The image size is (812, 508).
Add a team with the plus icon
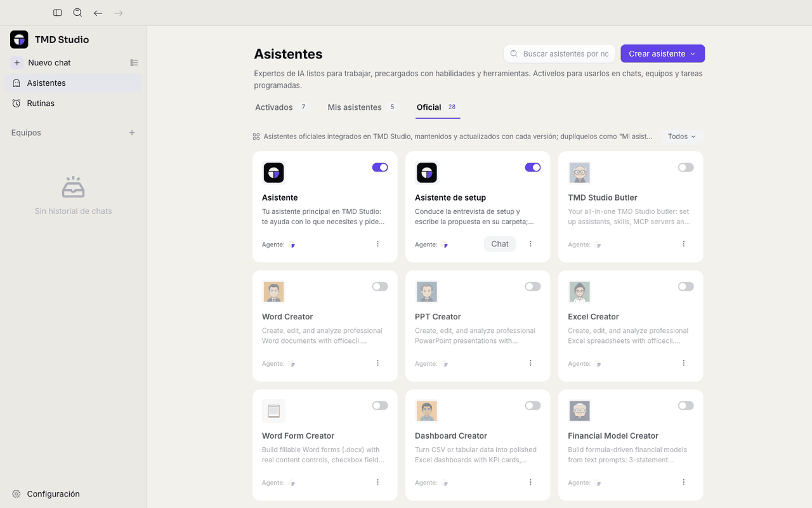tap(132, 133)
